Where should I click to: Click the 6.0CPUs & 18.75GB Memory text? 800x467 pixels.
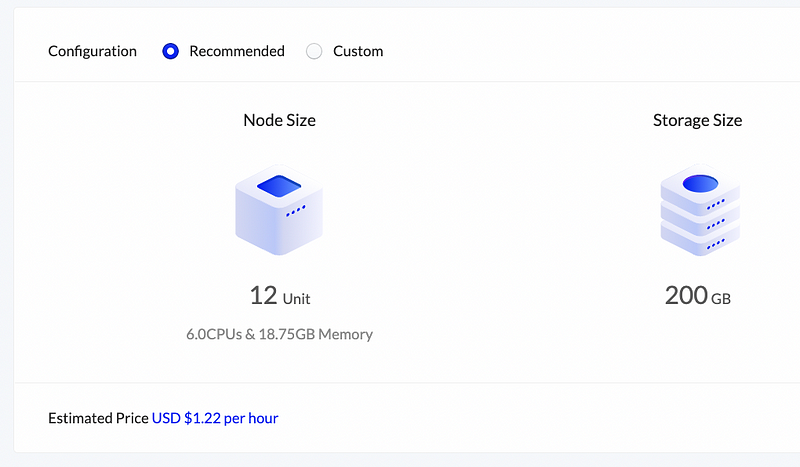[279, 334]
